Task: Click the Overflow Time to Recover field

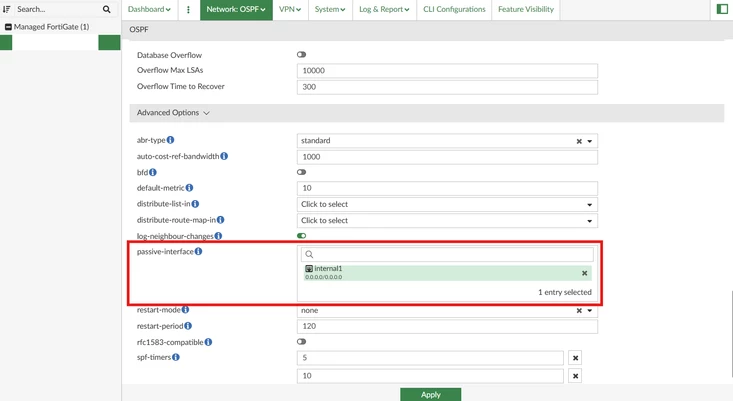Action: 447,87
